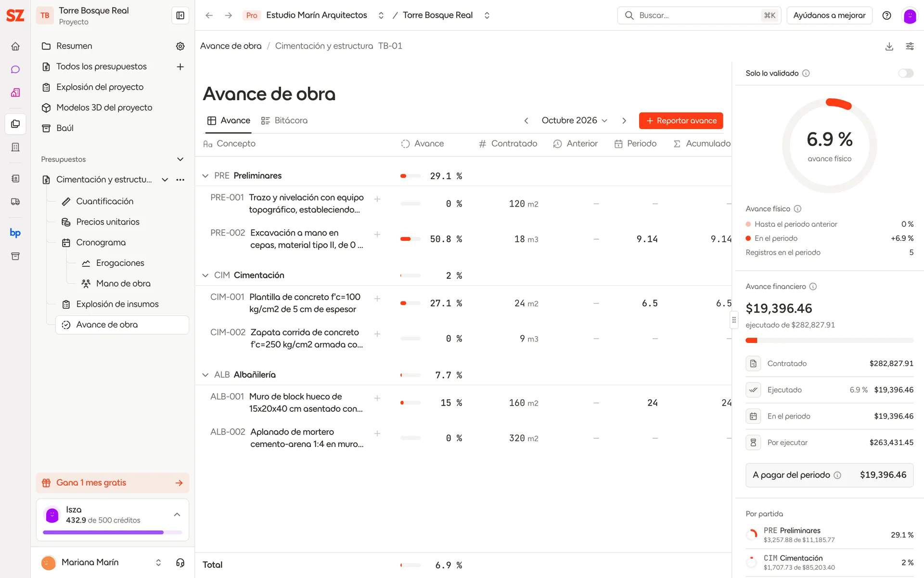Open the view filter sliders icon

coord(910,46)
